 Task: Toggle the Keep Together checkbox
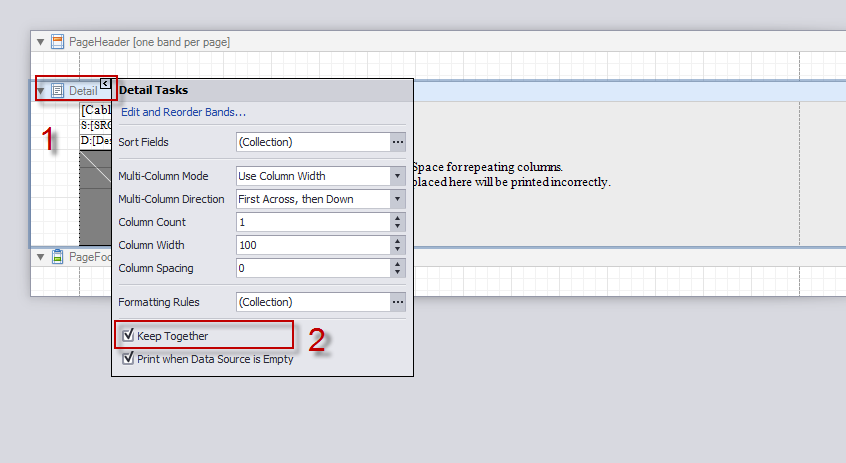click(x=128, y=336)
